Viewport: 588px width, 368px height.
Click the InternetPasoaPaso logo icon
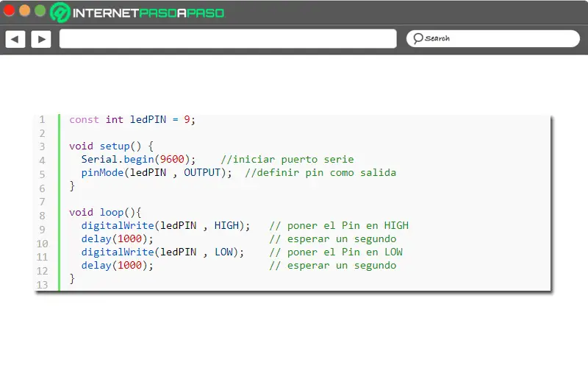coord(60,13)
